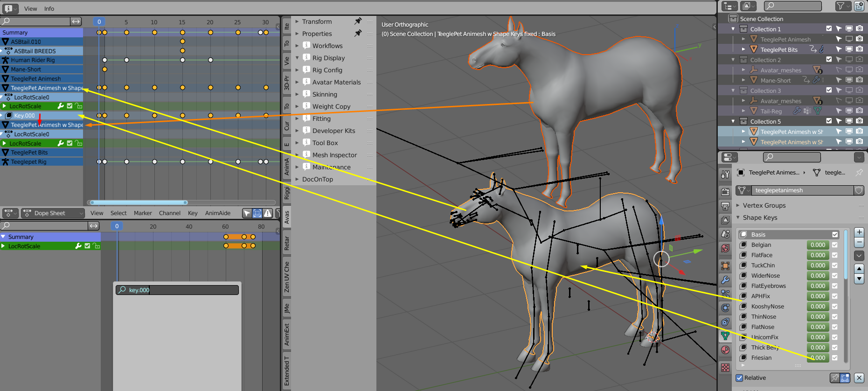The image size is (868, 391).
Task: Open the AnimAide menu
Action: tap(218, 213)
